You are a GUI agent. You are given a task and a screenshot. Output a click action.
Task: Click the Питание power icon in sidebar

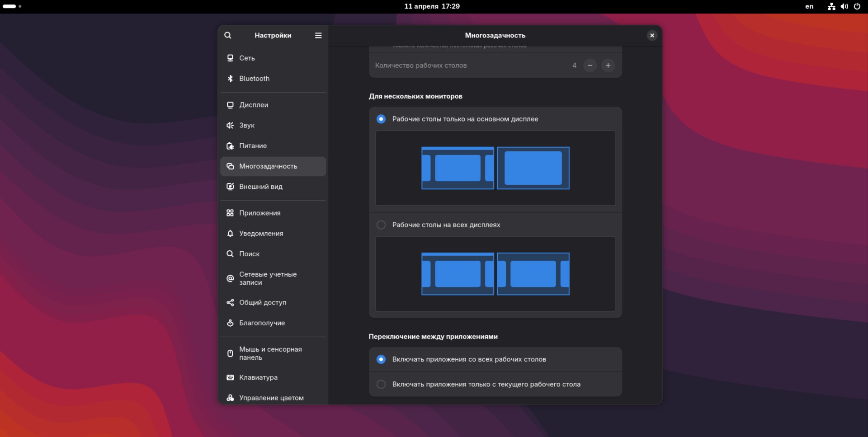click(230, 146)
